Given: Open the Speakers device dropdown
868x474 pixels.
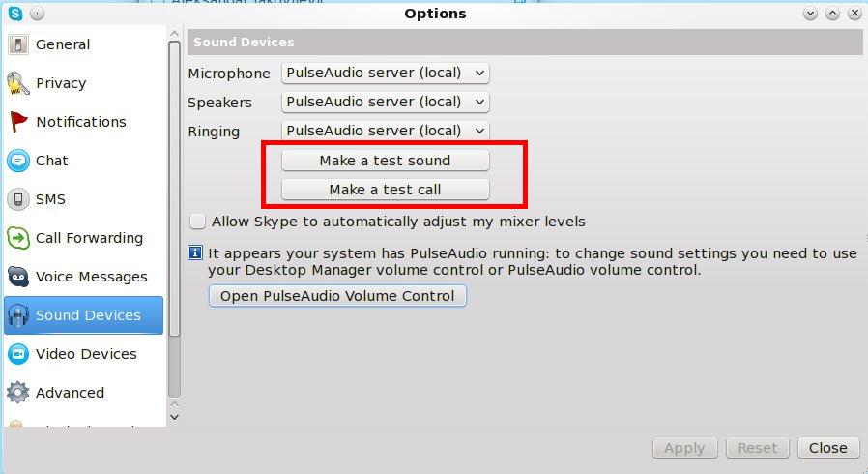Looking at the screenshot, I should pos(386,103).
